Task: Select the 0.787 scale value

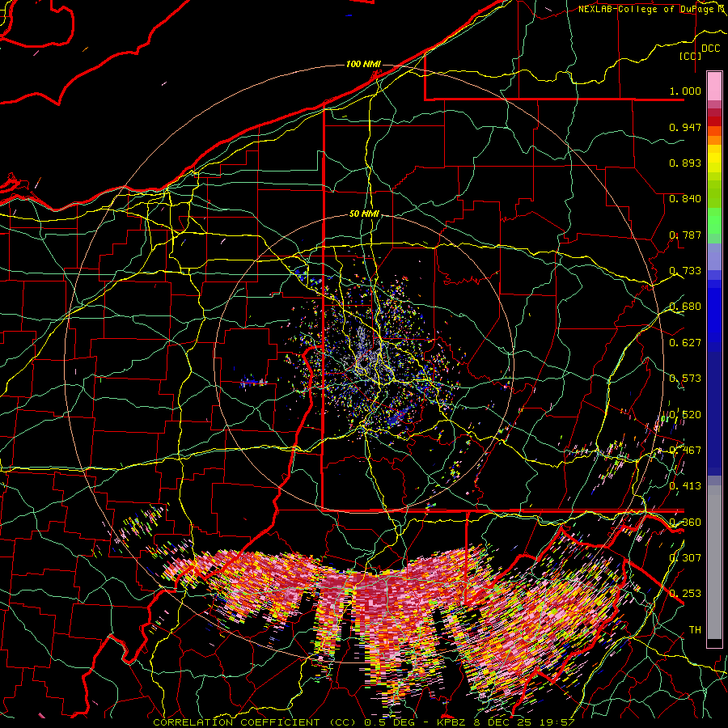Action: coord(685,235)
